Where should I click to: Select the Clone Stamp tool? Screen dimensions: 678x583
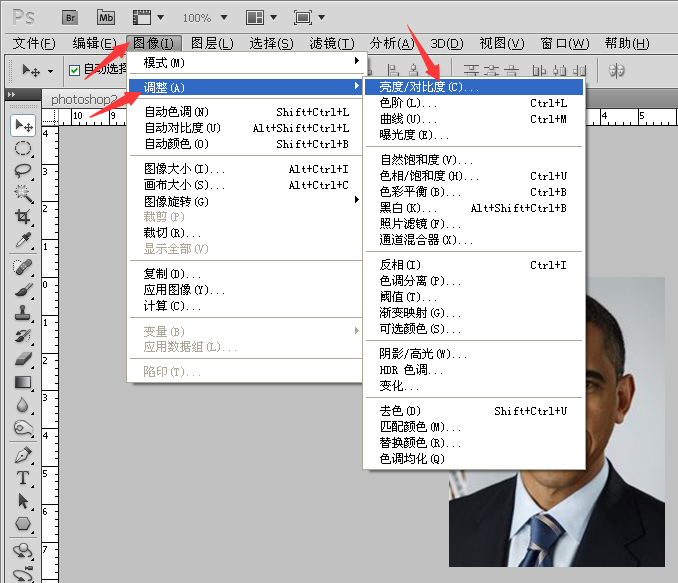tap(23, 312)
